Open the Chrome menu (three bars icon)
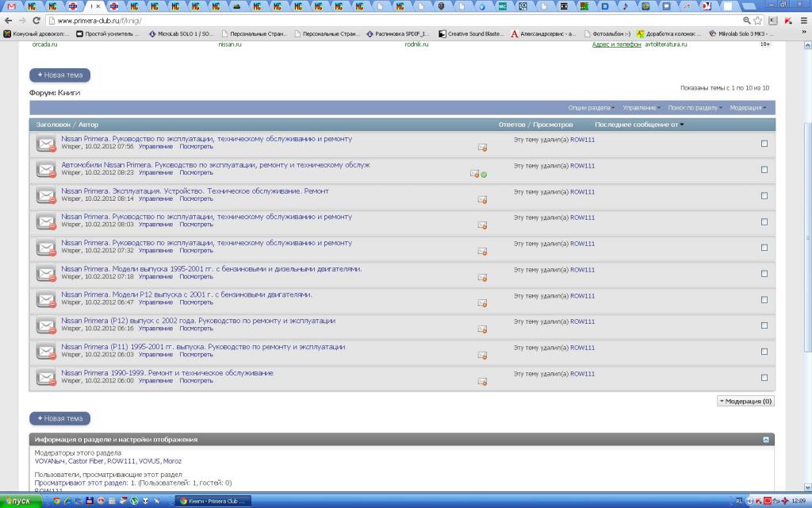The image size is (812, 508). (x=804, y=21)
